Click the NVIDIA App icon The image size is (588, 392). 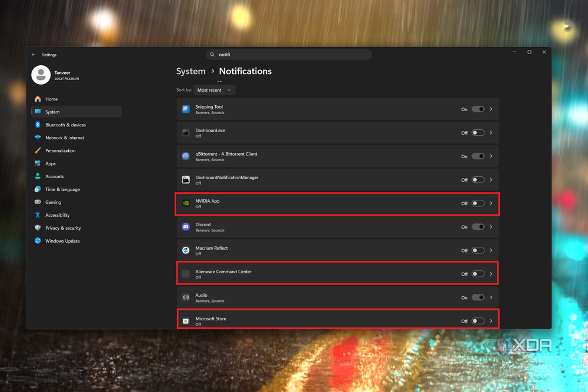[x=186, y=203]
